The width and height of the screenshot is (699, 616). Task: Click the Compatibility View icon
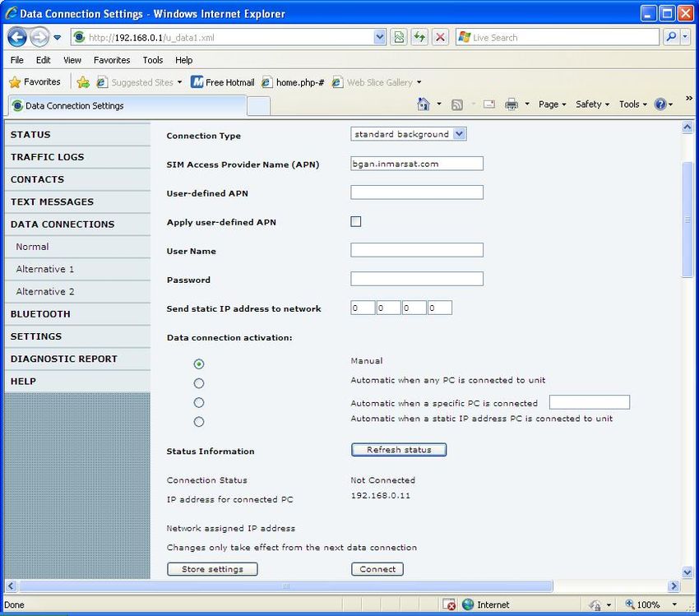[399, 38]
